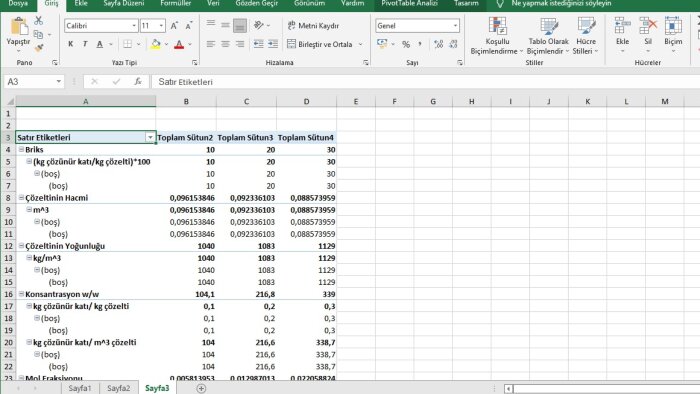Click the Name Box showing A3
Image resolution: width=700 pixels, height=394 pixels.
(x=34, y=82)
